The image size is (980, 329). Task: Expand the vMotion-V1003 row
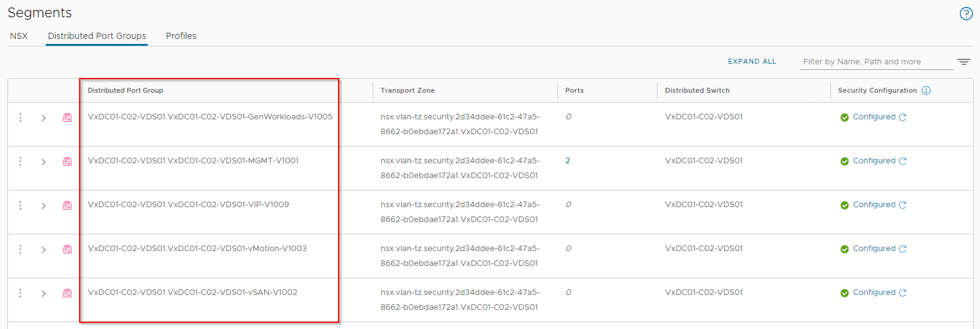[x=43, y=250]
